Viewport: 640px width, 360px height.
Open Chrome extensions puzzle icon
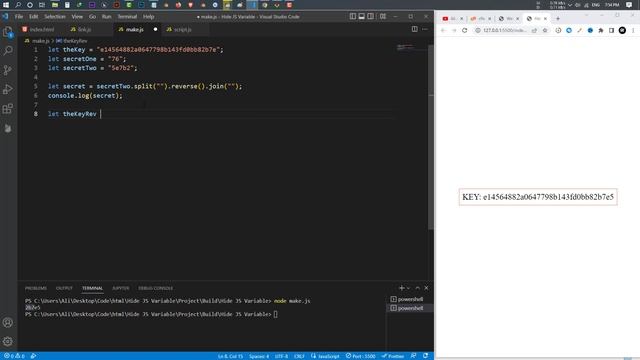(x=601, y=30)
